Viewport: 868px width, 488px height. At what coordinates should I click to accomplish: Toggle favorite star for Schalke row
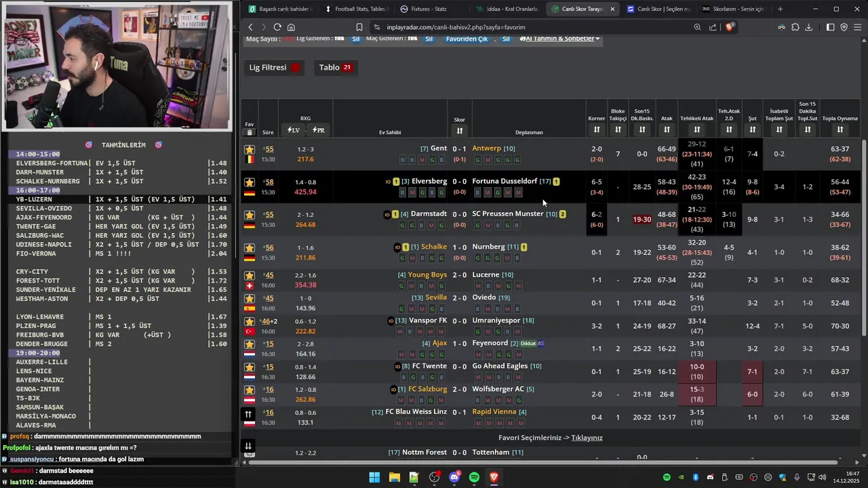click(250, 248)
